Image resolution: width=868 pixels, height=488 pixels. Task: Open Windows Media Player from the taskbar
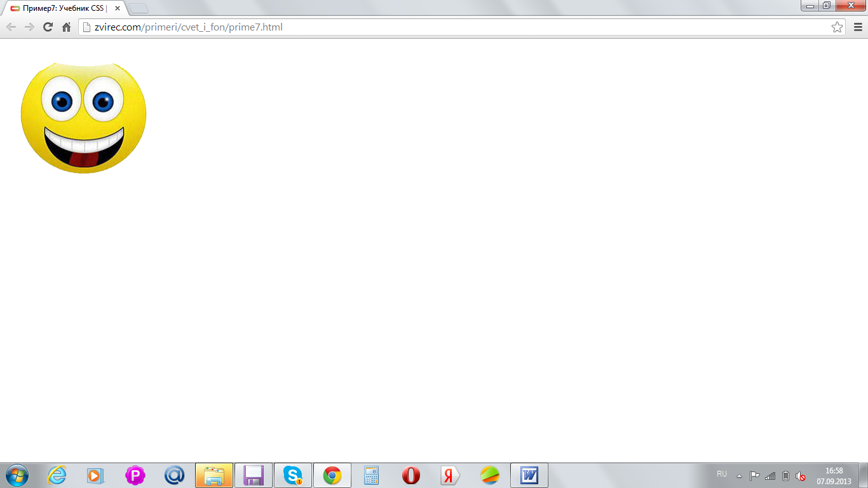pos(95,475)
